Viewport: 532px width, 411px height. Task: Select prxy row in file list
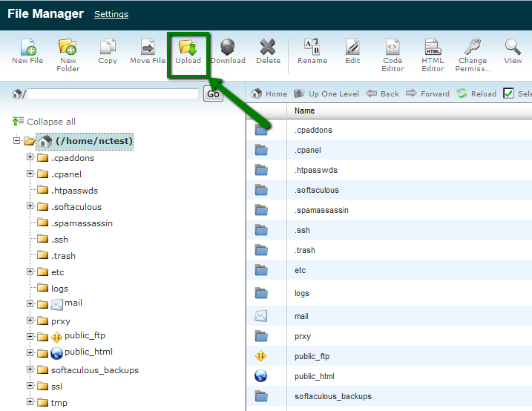(x=389, y=336)
